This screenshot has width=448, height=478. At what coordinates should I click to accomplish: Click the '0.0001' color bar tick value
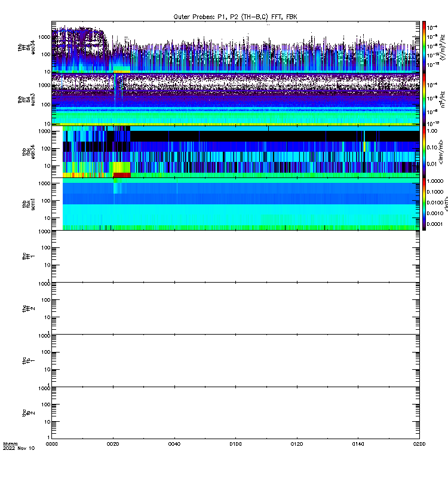point(435,224)
